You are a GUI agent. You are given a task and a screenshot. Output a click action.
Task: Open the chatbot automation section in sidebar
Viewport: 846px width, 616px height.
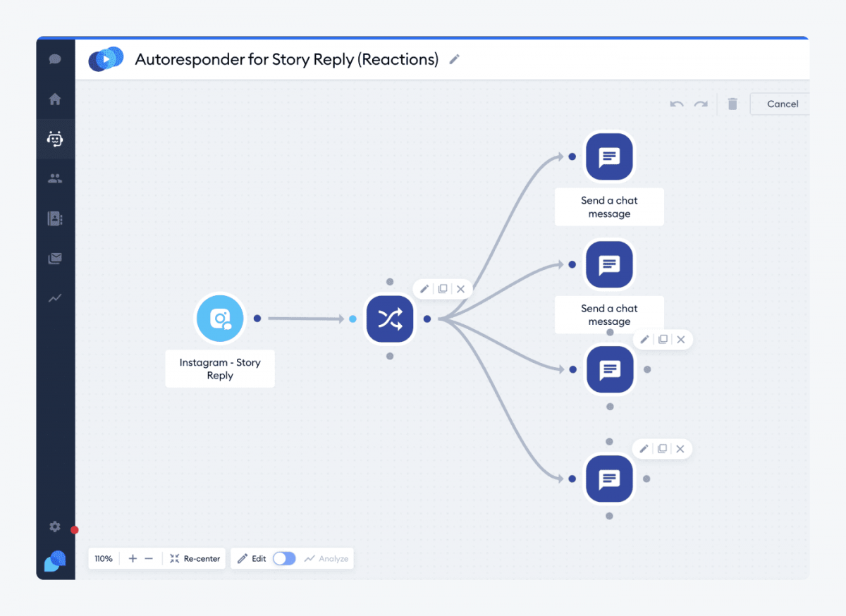coord(55,139)
